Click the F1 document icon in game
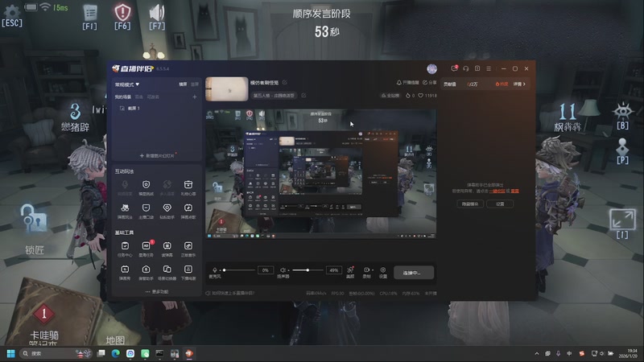 coord(90,13)
